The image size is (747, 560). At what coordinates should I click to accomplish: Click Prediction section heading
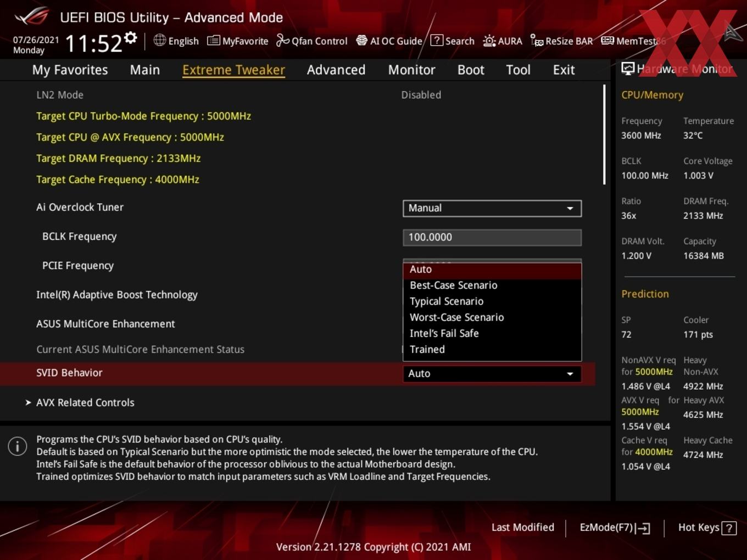tap(645, 294)
